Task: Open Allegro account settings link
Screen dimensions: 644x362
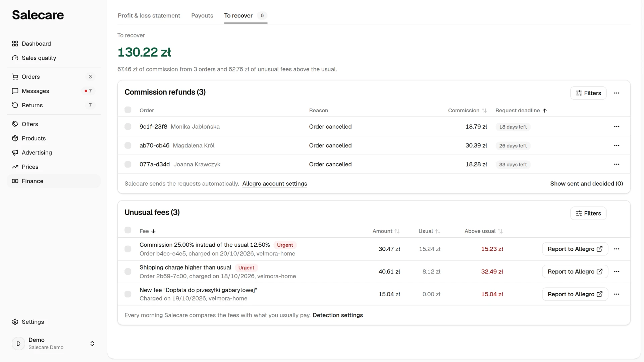Action: pos(275,184)
